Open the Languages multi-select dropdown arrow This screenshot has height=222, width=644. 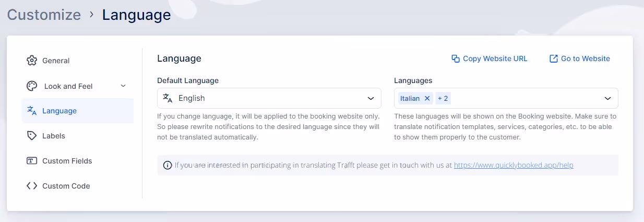click(x=607, y=98)
